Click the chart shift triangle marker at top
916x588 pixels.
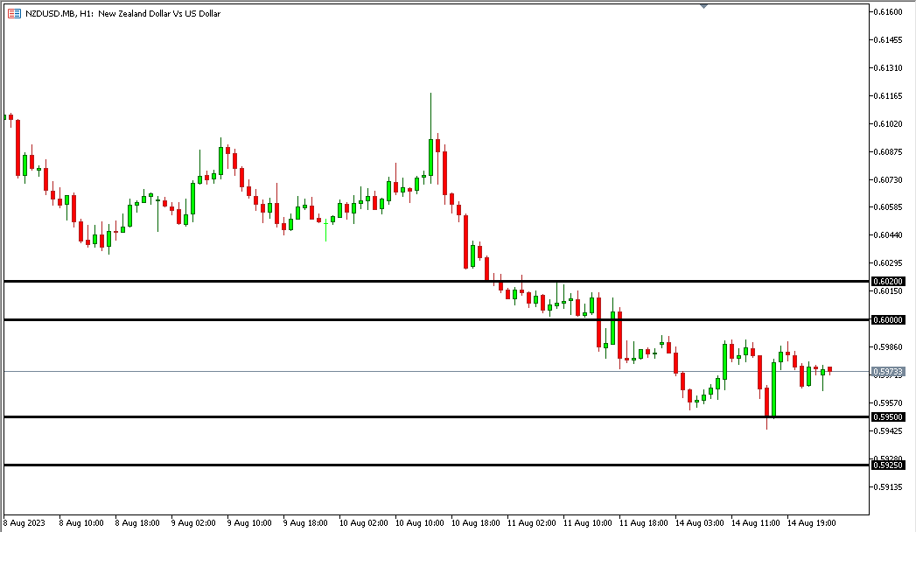(x=703, y=5)
